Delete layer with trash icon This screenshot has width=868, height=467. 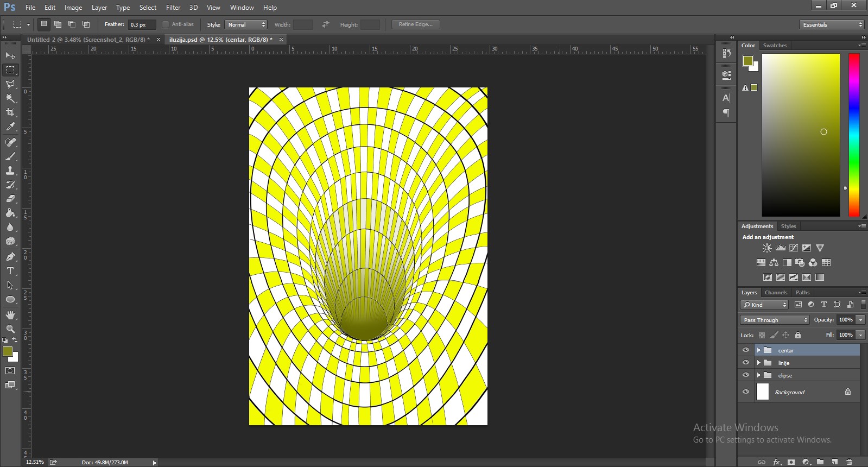click(850, 462)
